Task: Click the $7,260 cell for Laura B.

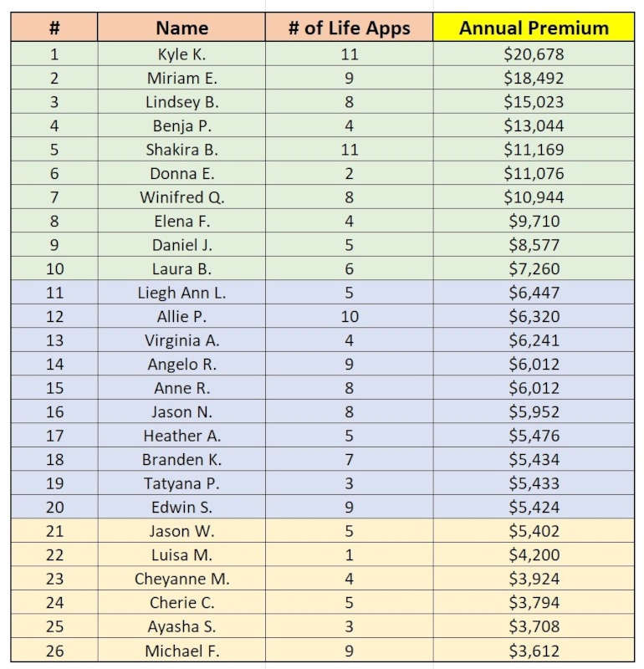Action: [534, 268]
